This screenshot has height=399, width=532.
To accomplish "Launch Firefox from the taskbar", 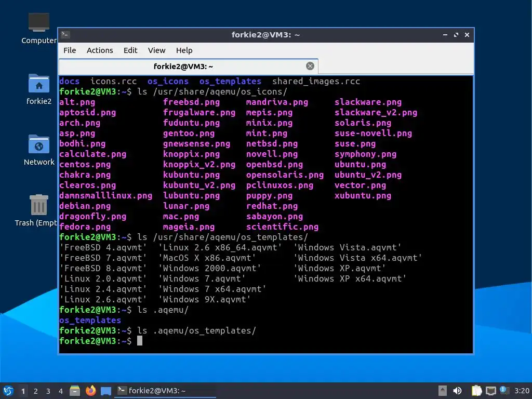I will click(x=90, y=391).
